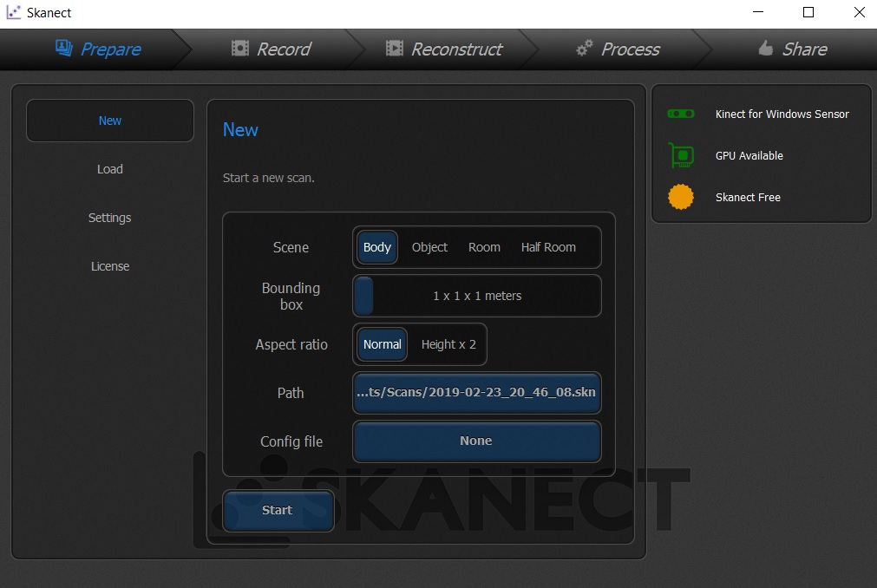The width and height of the screenshot is (877, 588).
Task: Click the Reconstruct tab play-film icon
Action: point(395,49)
